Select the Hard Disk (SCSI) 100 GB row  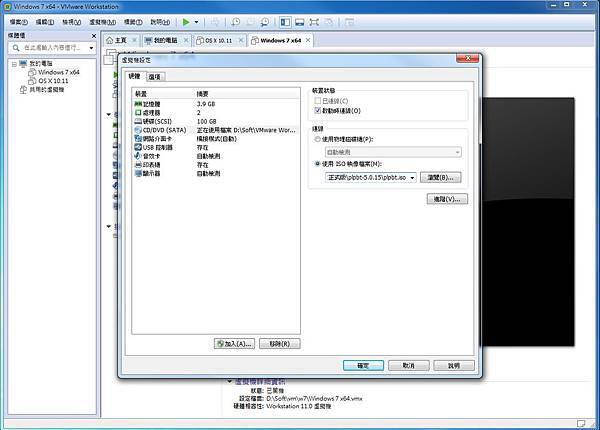(x=216, y=121)
